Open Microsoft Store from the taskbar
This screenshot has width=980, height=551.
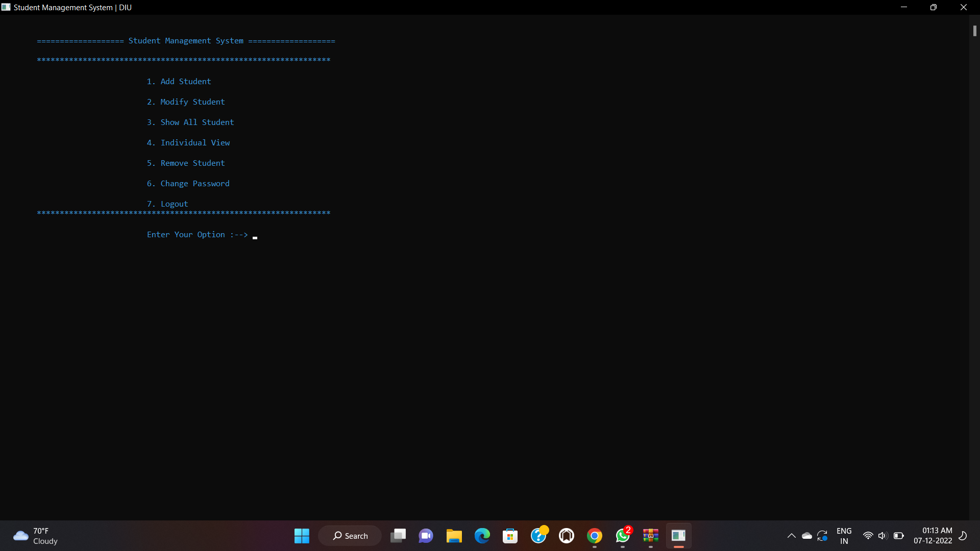(x=510, y=536)
